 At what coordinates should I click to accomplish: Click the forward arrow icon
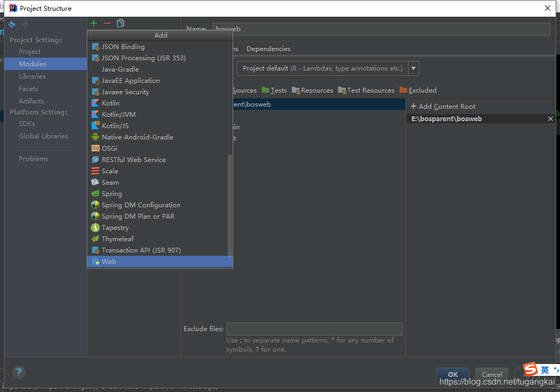click(x=25, y=24)
